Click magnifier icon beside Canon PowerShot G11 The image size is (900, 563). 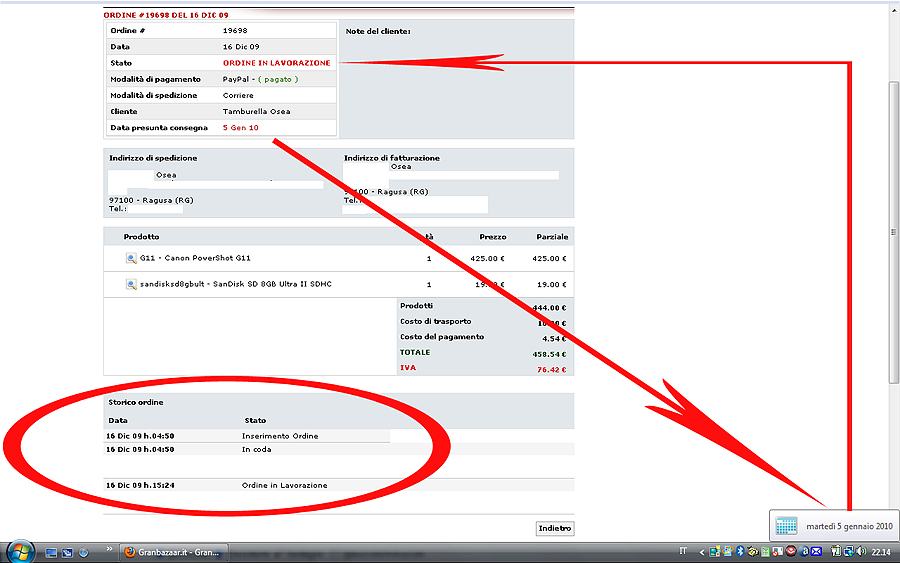[x=130, y=258]
